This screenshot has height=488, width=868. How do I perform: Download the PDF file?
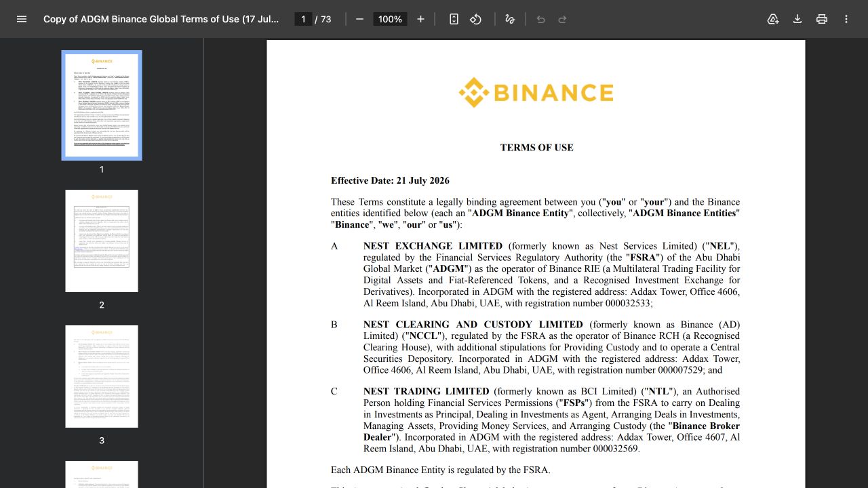pyautogui.click(x=797, y=19)
